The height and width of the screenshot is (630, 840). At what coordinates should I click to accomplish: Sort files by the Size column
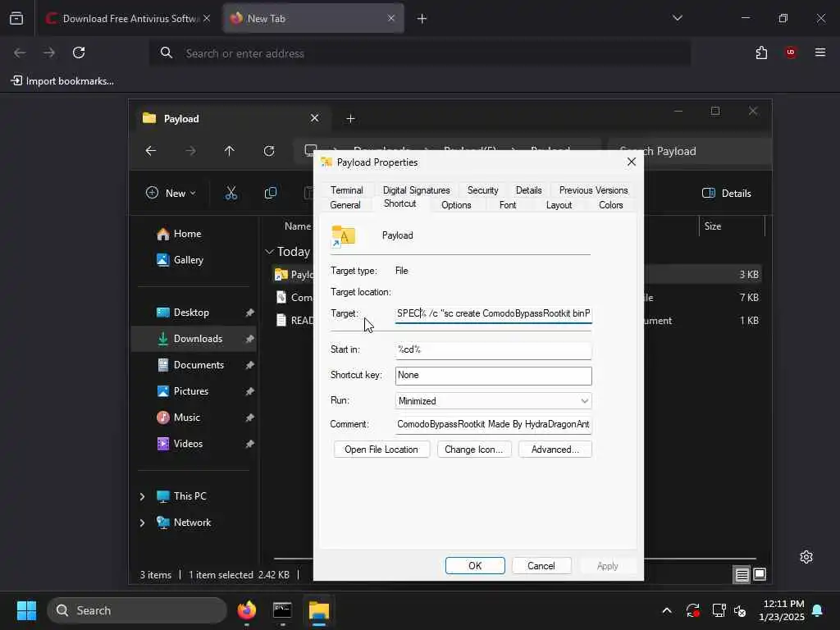click(x=713, y=226)
